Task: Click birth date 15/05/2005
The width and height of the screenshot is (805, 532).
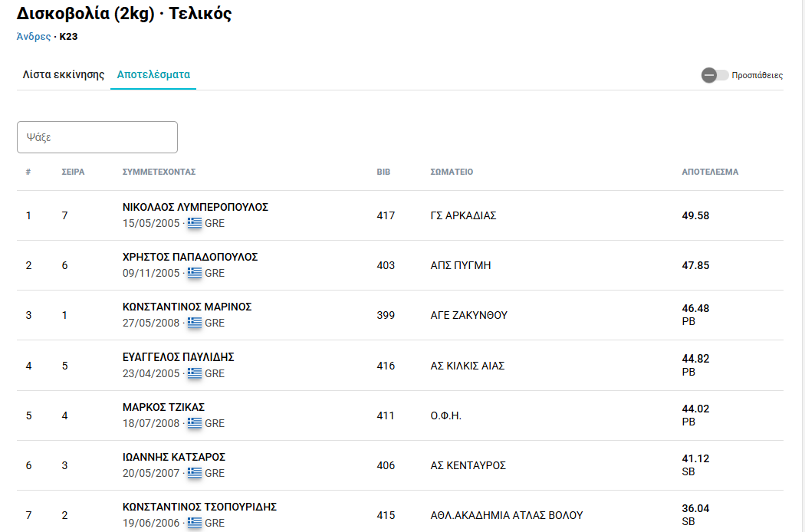Action: (151, 223)
